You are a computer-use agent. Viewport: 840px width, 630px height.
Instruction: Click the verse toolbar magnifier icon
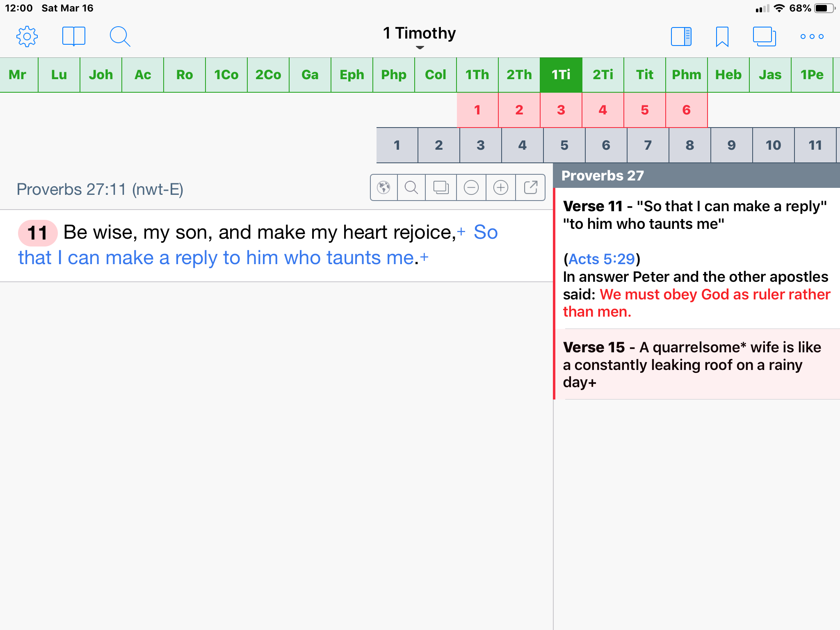click(411, 188)
